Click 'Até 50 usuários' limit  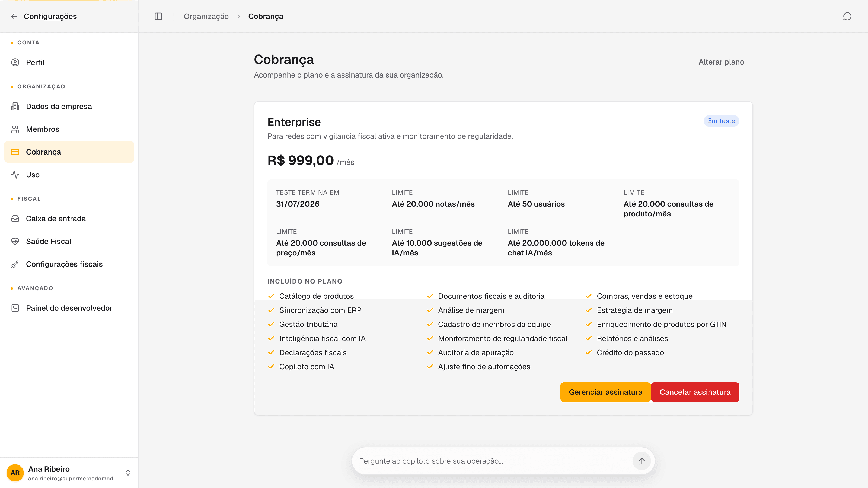pos(536,204)
